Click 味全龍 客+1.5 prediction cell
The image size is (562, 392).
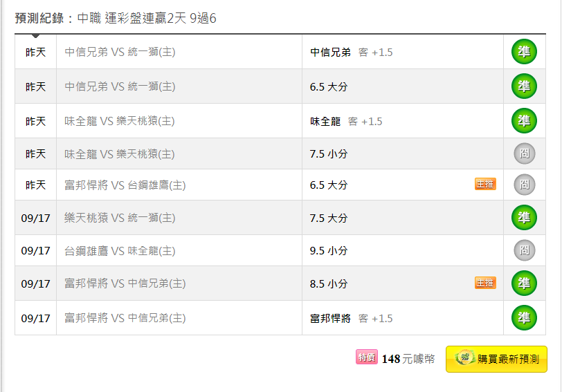coord(346,121)
